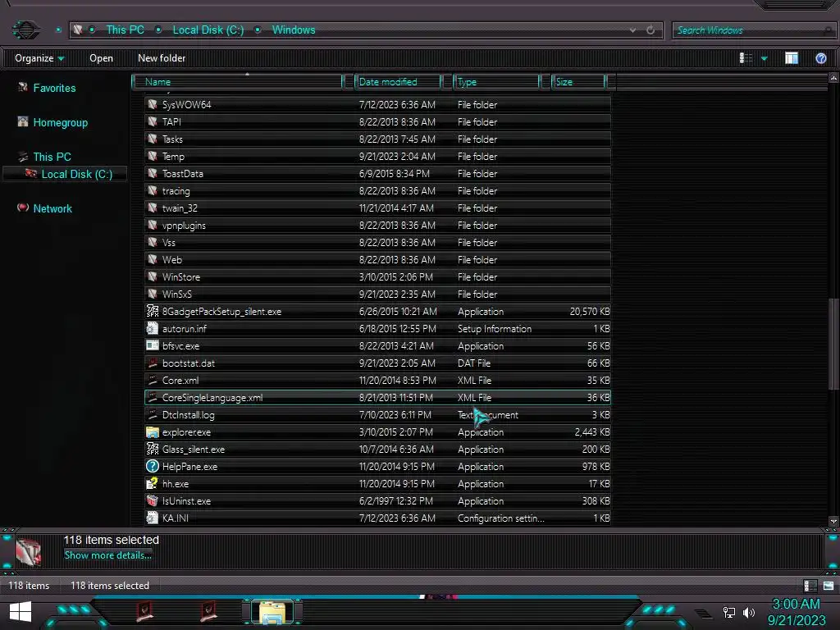840x630 pixels.
Task: Sort by the Type column header
Action: click(496, 82)
